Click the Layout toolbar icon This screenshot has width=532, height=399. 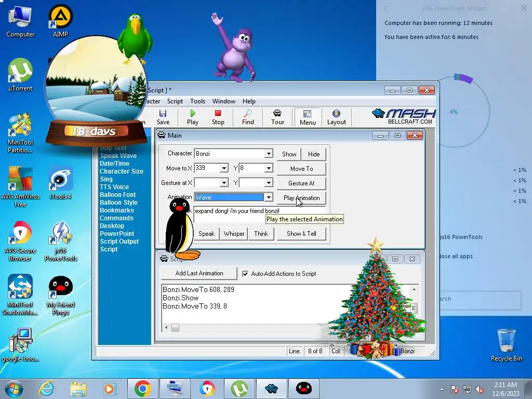336,117
